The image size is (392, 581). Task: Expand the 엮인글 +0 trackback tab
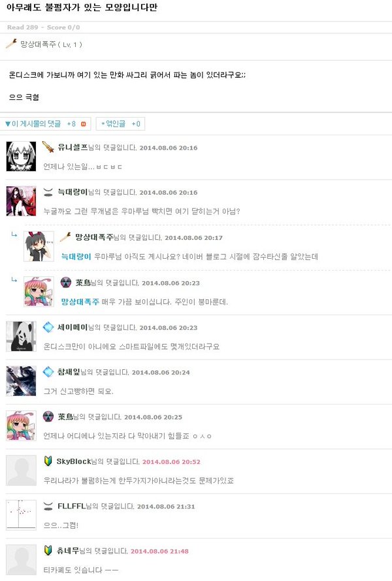coord(120,124)
